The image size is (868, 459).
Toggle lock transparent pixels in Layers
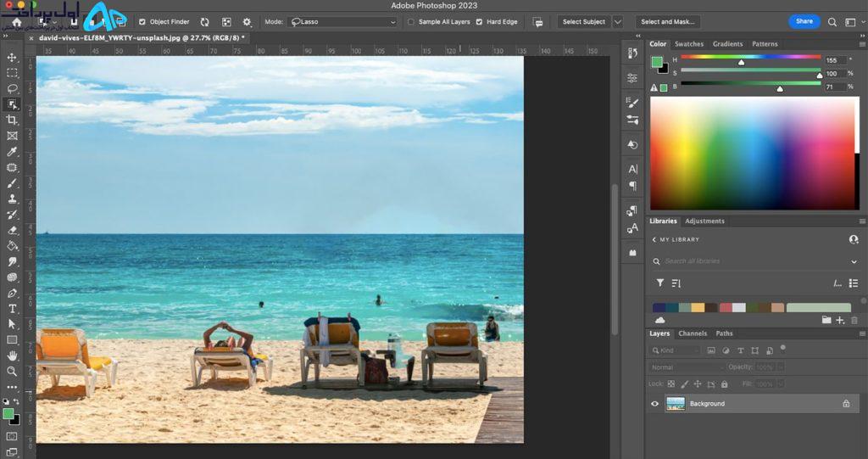pyautogui.click(x=671, y=383)
